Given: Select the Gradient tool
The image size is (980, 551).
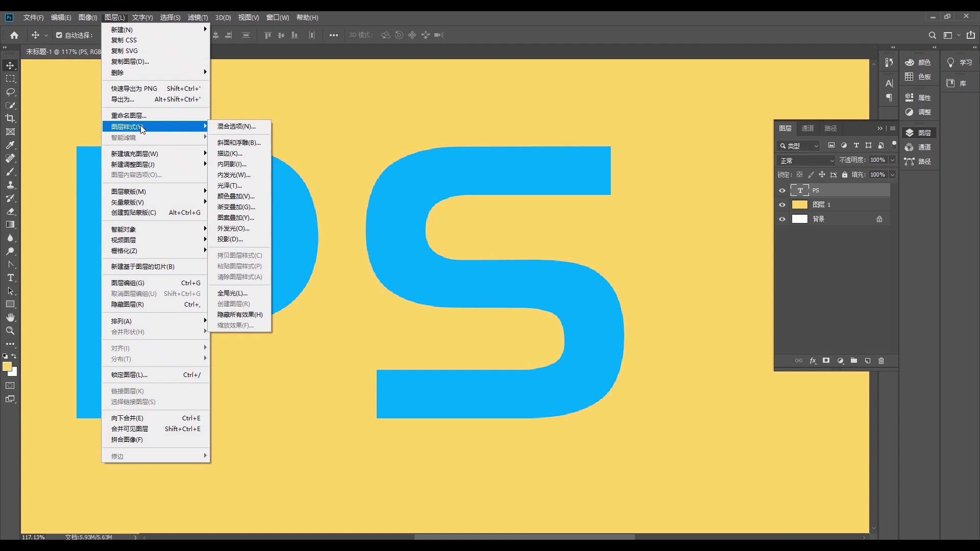Looking at the screenshot, I should 10,224.
